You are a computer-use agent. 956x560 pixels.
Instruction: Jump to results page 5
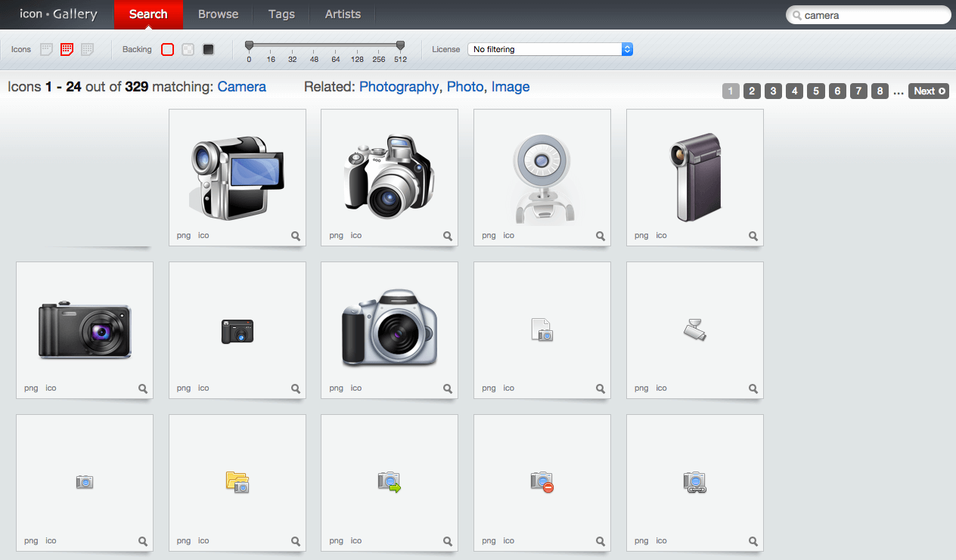point(815,91)
